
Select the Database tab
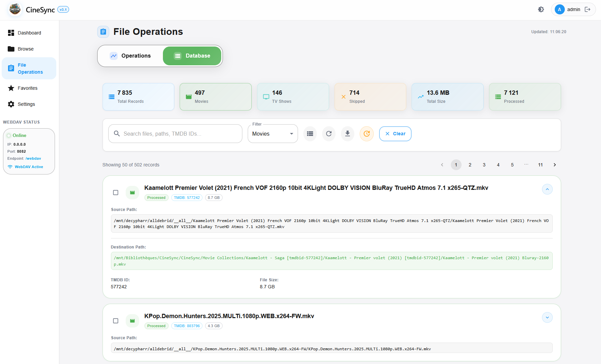tap(192, 56)
